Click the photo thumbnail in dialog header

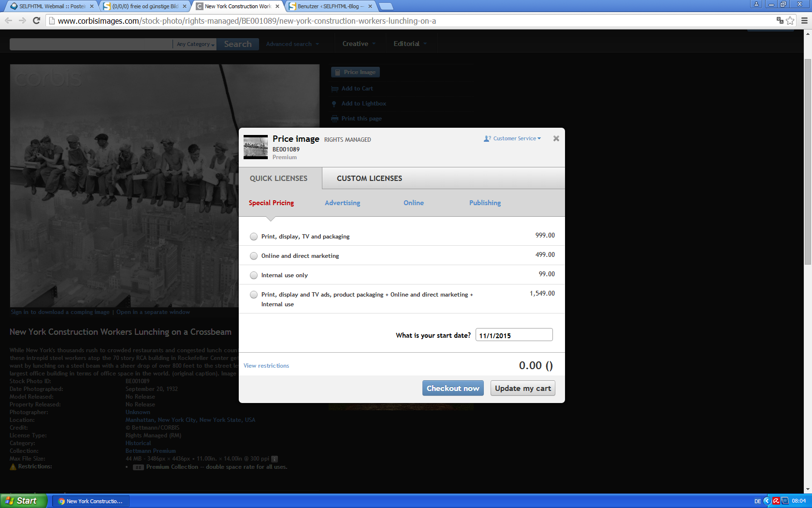(256, 147)
